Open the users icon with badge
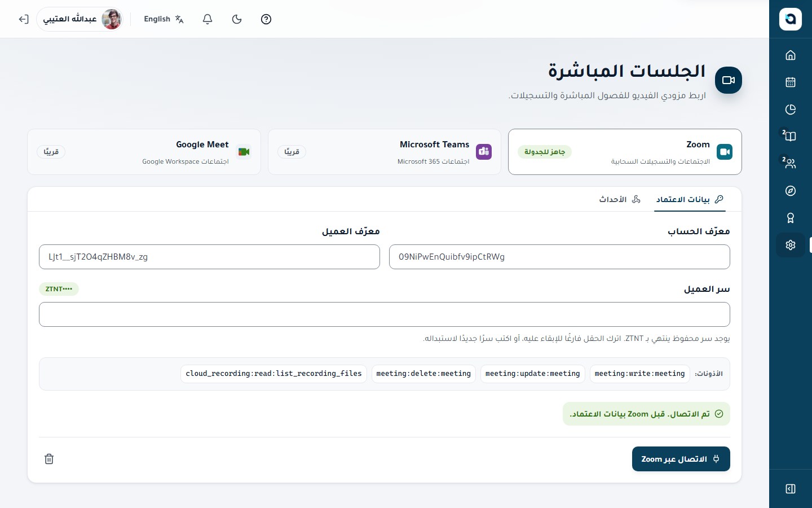Screen dimensions: 812x508 point(791,164)
